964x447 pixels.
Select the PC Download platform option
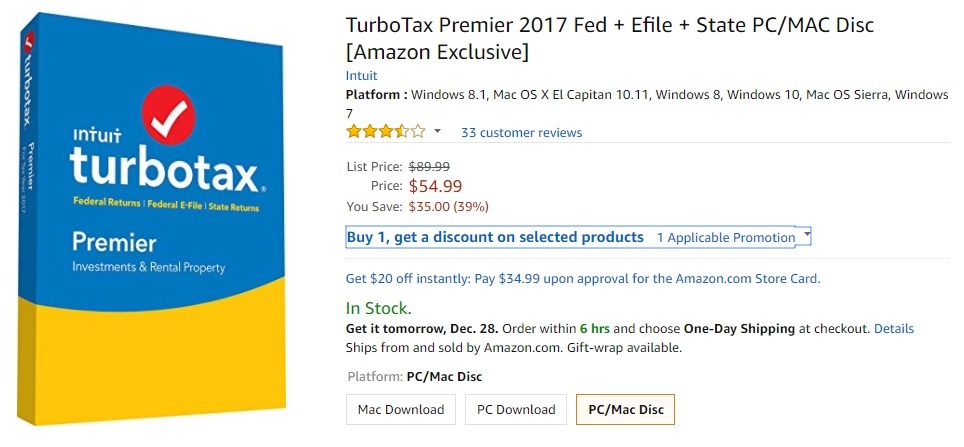[x=516, y=409]
